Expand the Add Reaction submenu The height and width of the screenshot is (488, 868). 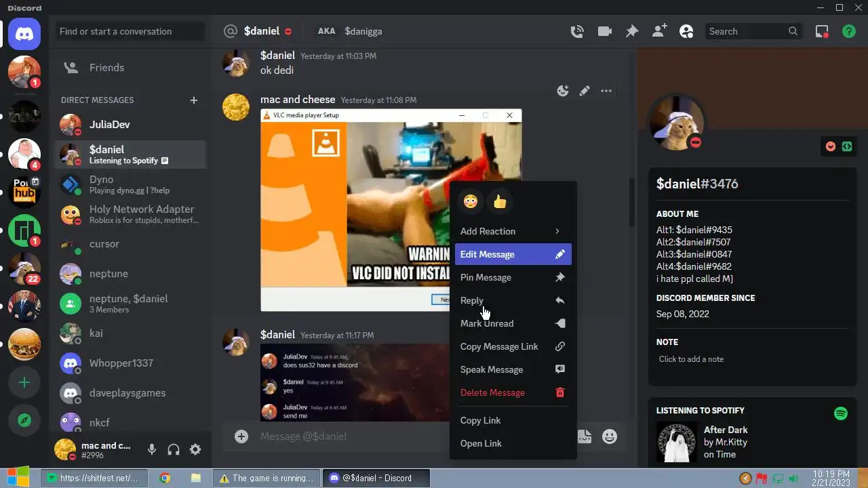point(513,231)
